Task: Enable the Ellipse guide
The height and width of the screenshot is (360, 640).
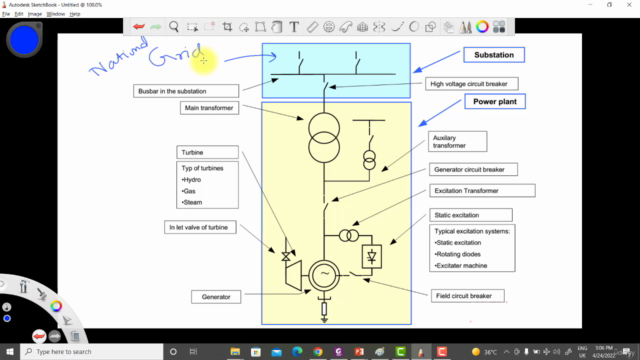Action: click(329, 27)
